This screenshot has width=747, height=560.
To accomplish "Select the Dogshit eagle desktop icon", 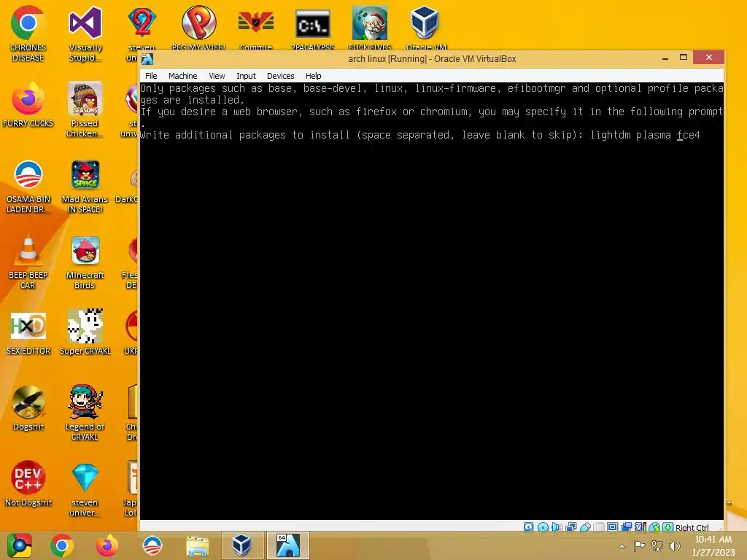I will [x=28, y=408].
